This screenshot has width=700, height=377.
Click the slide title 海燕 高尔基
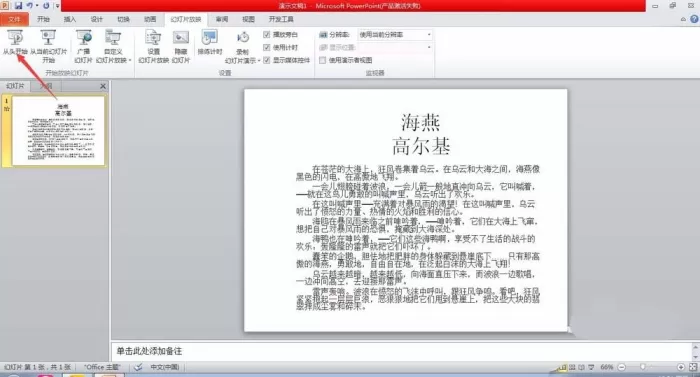click(x=421, y=134)
